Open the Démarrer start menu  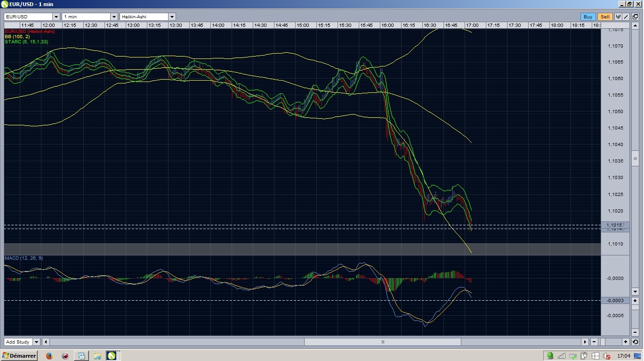[20, 356]
